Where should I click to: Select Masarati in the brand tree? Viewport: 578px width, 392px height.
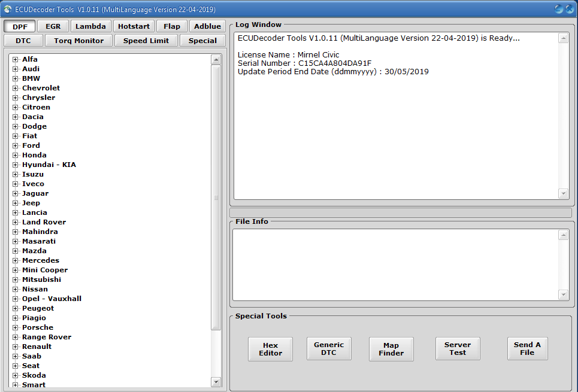[39, 241]
